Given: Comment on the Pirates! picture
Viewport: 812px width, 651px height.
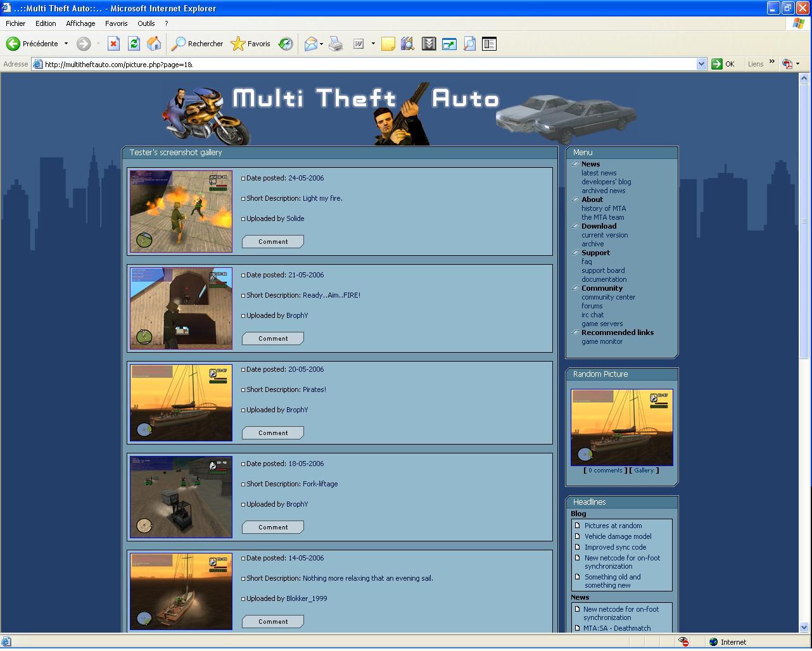Looking at the screenshot, I should [273, 433].
